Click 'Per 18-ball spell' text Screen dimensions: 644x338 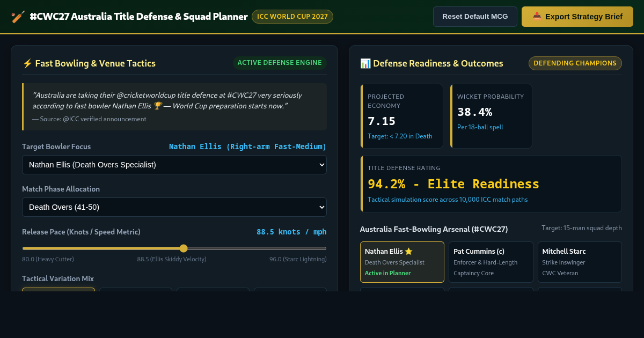(480, 127)
